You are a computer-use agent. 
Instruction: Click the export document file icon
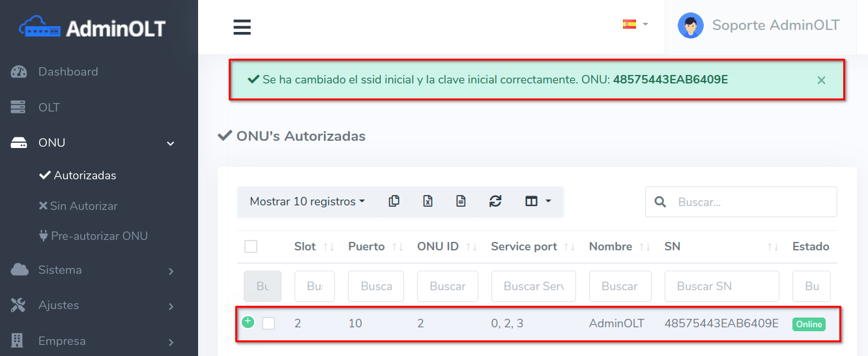pos(461,201)
